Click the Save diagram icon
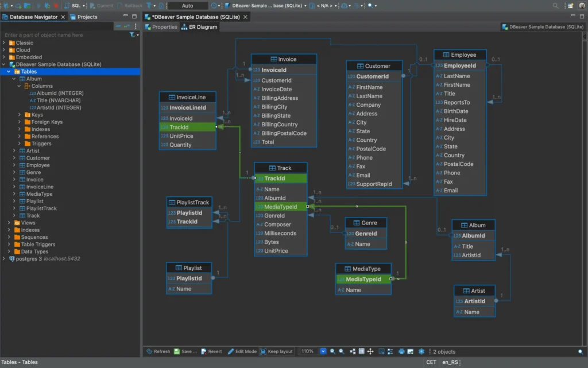The height and width of the screenshot is (368, 588). click(x=185, y=351)
